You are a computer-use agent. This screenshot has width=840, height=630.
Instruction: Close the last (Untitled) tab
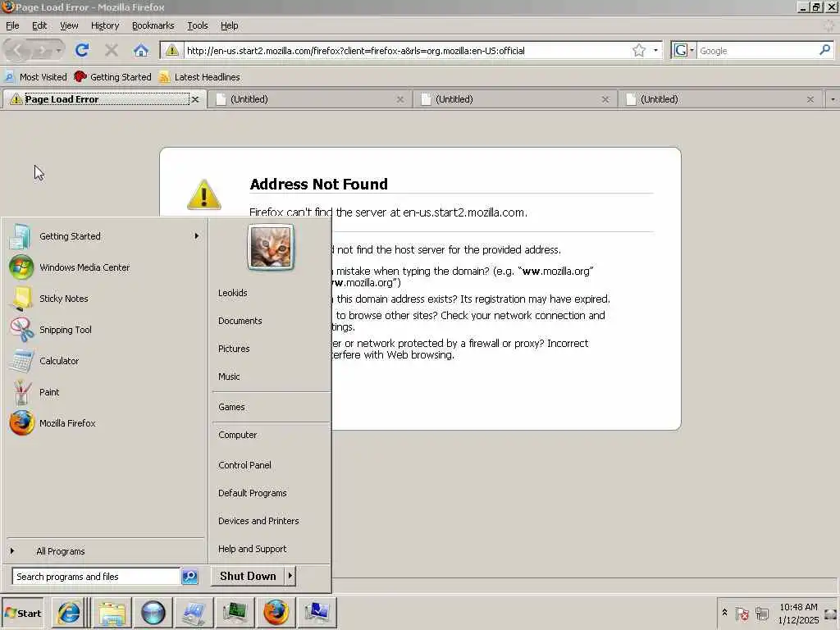pyautogui.click(x=810, y=99)
